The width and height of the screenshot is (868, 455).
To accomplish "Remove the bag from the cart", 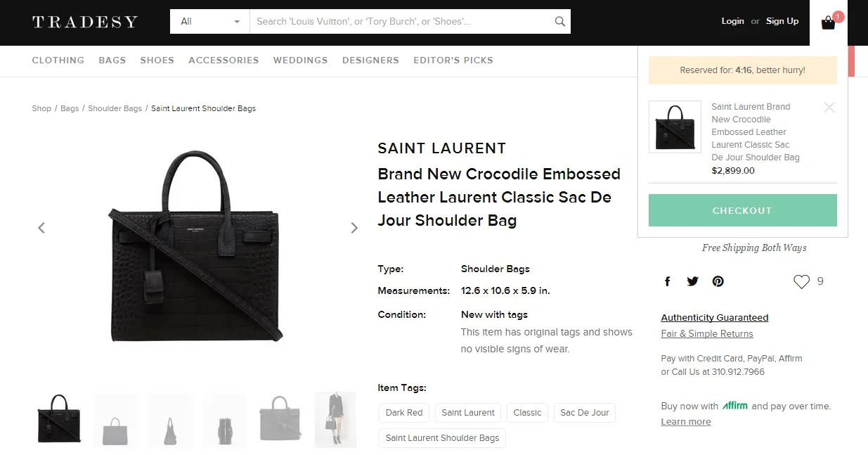I will 829,108.
